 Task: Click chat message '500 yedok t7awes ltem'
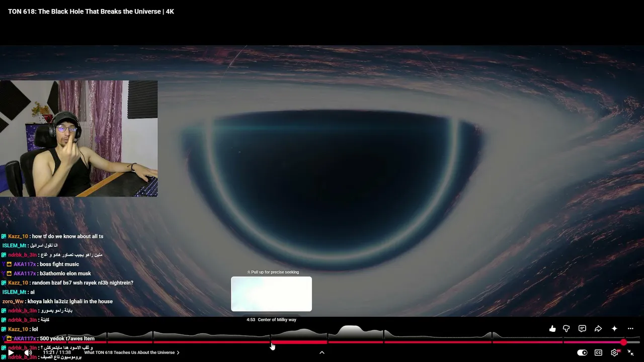[x=67, y=339]
